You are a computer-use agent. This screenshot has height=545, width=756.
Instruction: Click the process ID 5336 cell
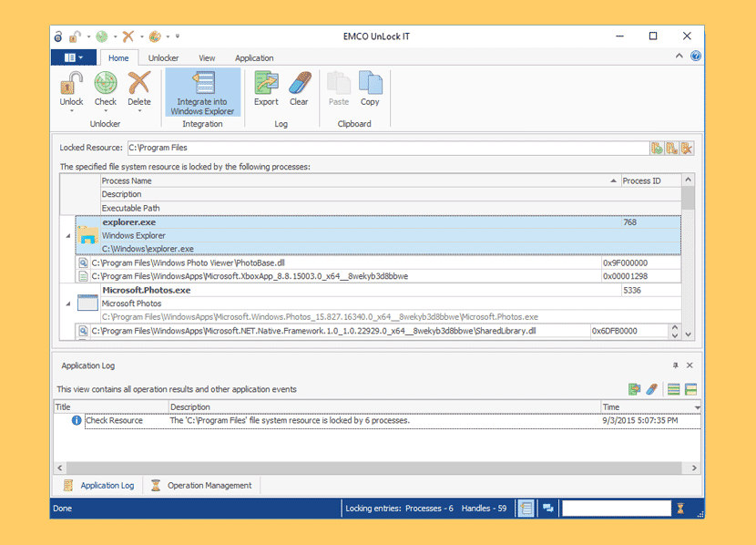point(650,291)
